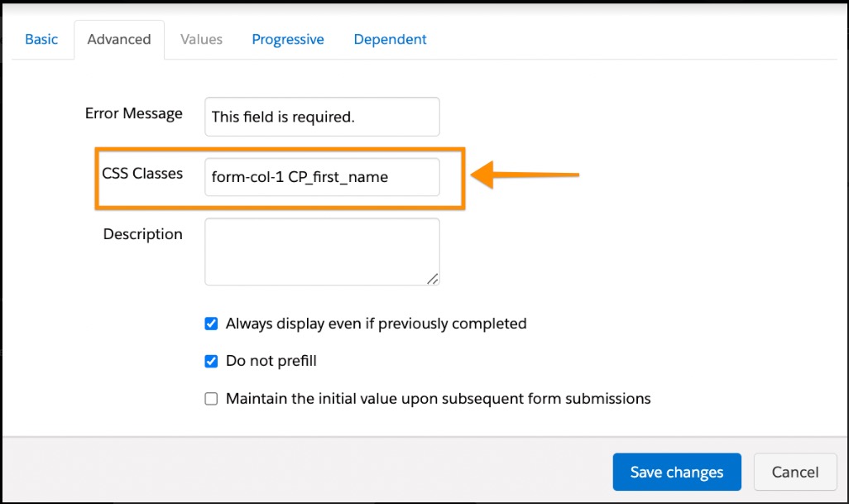The image size is (849, 504).
Task: Select the Advanced tab
Action: tap(119, 39)
